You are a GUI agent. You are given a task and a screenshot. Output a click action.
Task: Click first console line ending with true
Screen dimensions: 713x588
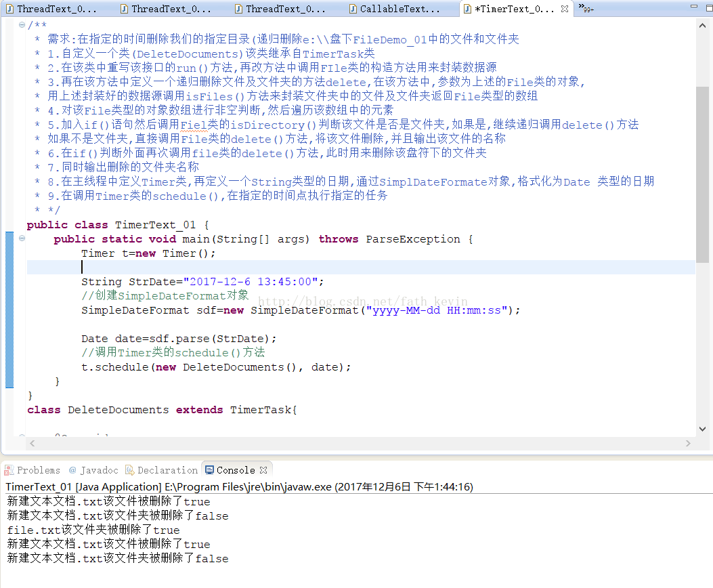click(109, 501)
